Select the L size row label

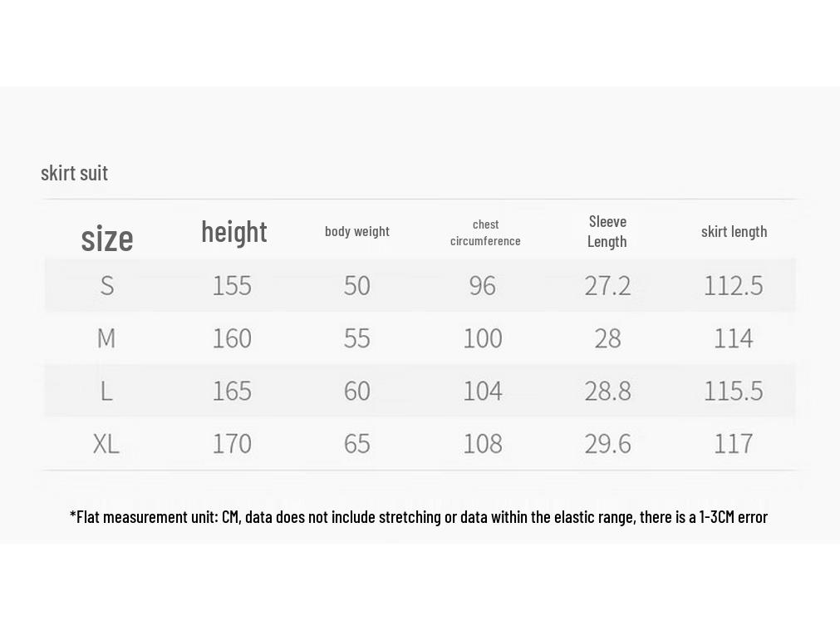[x=106, y=391]
